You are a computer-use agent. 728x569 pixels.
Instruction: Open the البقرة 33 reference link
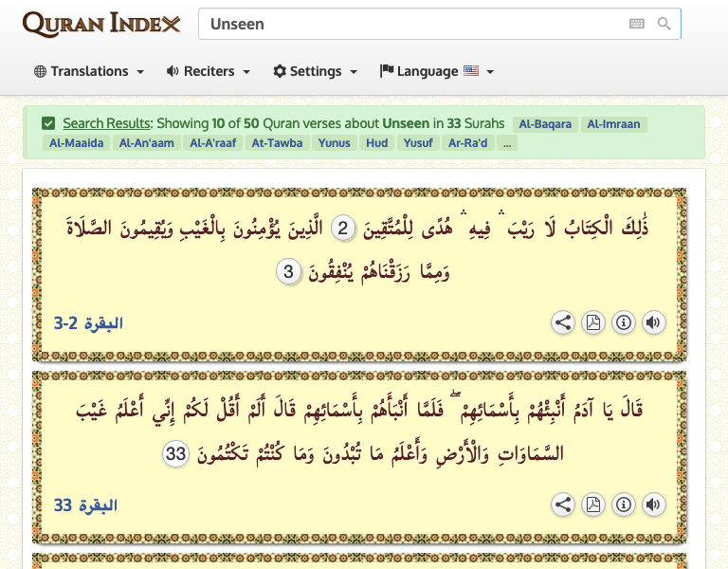(x=85, y=505)
